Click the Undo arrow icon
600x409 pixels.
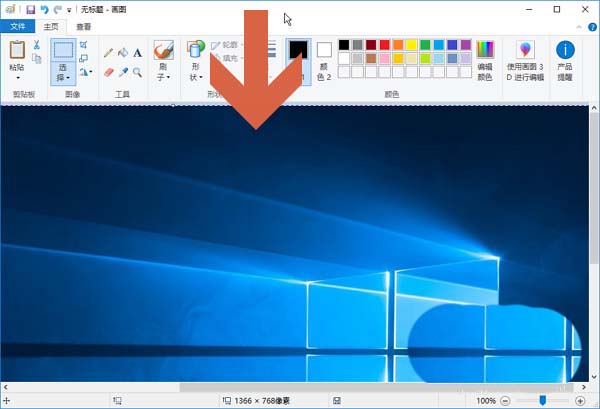point(44,10)
